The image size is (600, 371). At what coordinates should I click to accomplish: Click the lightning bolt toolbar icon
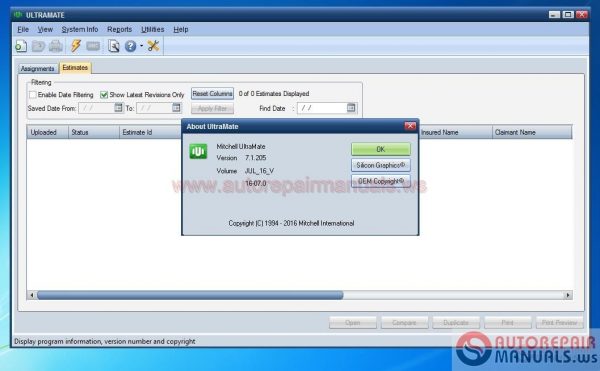(x=76, y=46)
